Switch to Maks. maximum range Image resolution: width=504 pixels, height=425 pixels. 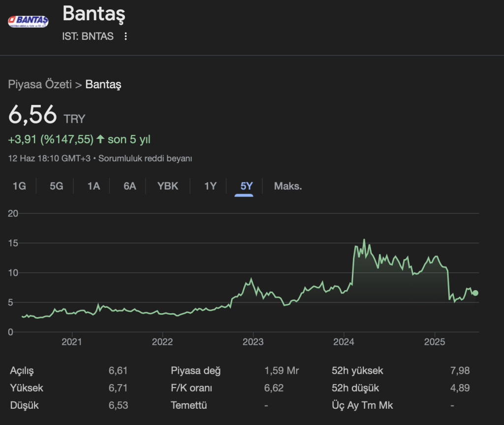pyautogui.click(x=288, y=186)
